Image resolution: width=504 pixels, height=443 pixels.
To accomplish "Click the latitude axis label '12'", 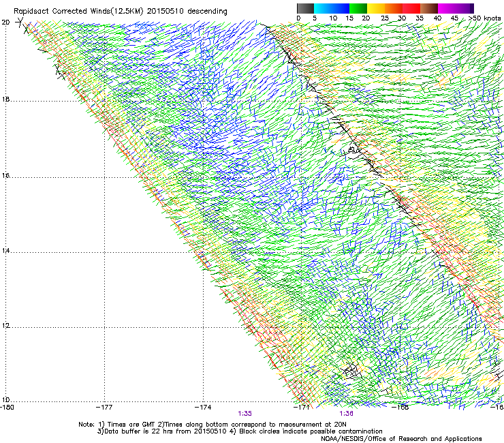I will point(5,325).
